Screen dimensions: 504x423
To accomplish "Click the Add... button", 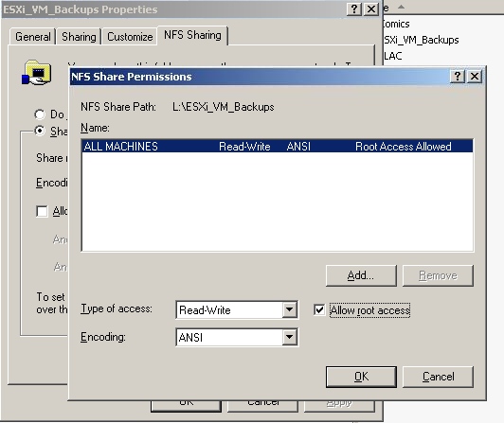I will (x=361, y=275).
